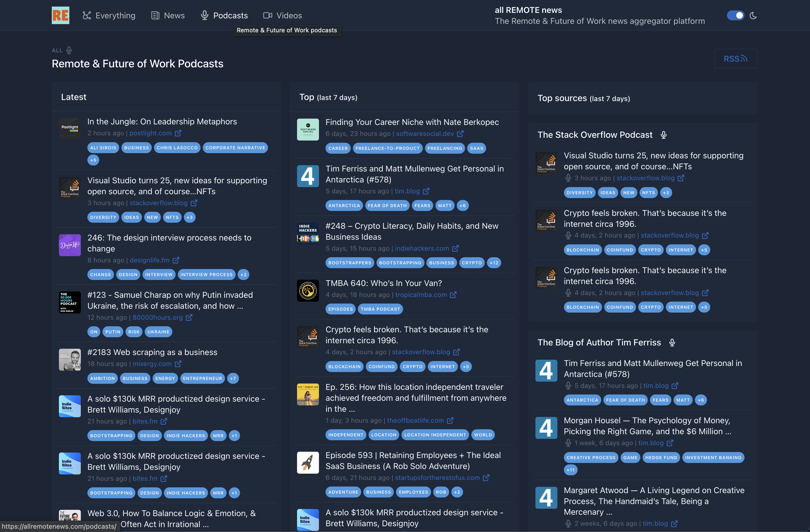This screenshot has height=532, width=810.
Task: Open 'TMBA 640: Who's In Your Van?' episode
Action: click(384, 283)
